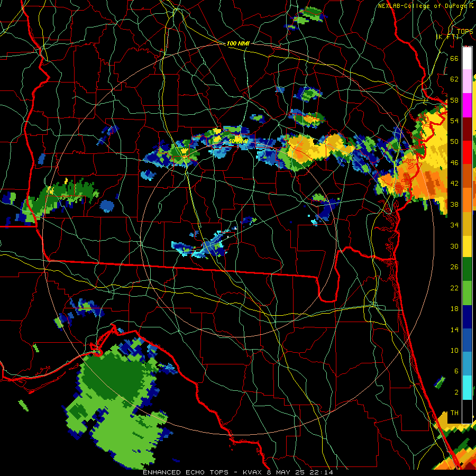This screenshot has height=476, width=476.
Task: Click the legend value 26
Action: pyautogui.click(x=454, y=267)
